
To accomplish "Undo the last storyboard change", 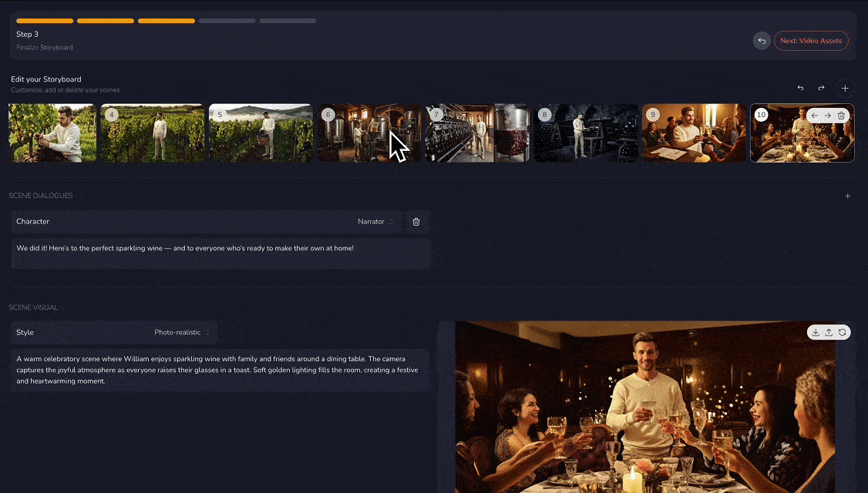I will 800,88.
